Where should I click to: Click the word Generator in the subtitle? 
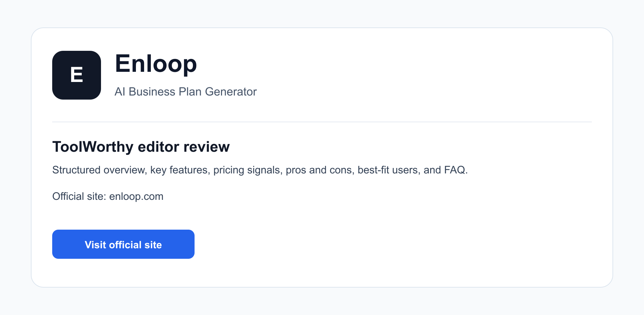231,92
